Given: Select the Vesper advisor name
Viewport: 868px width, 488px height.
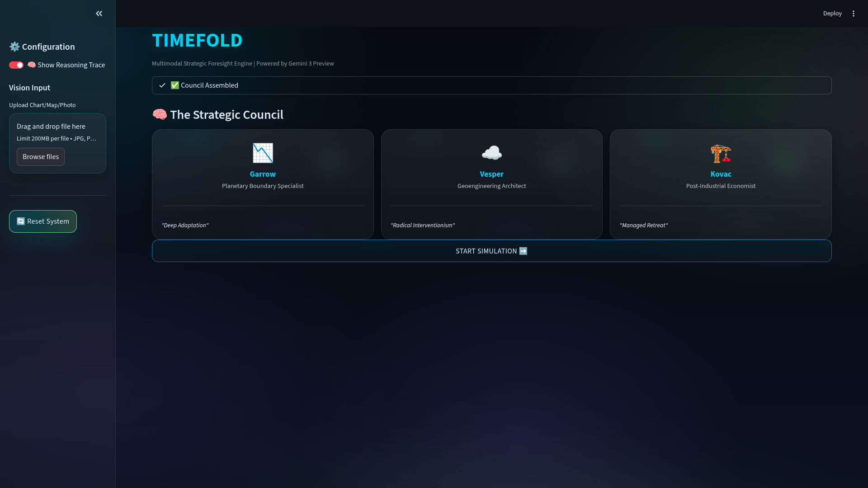Looking at the screenshot, I should click(491, 174).
